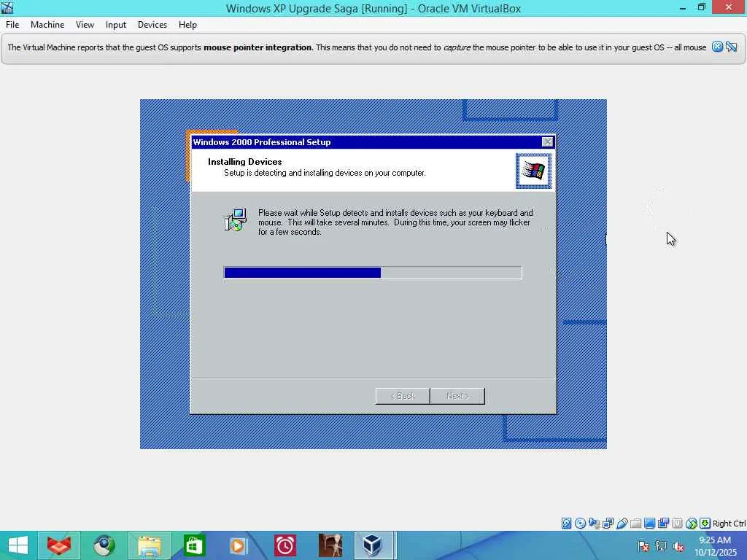Open Chromium browser from the taskbar
Viewport: 747px width, 560px height.
coord(104,545)
